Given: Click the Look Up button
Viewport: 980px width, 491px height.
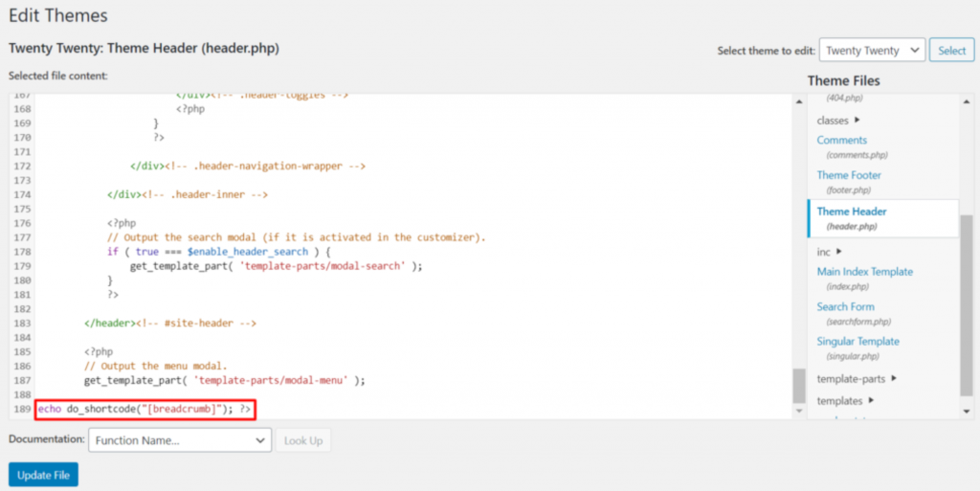Looking at the screenshot, I should click(x=303, y=440).
